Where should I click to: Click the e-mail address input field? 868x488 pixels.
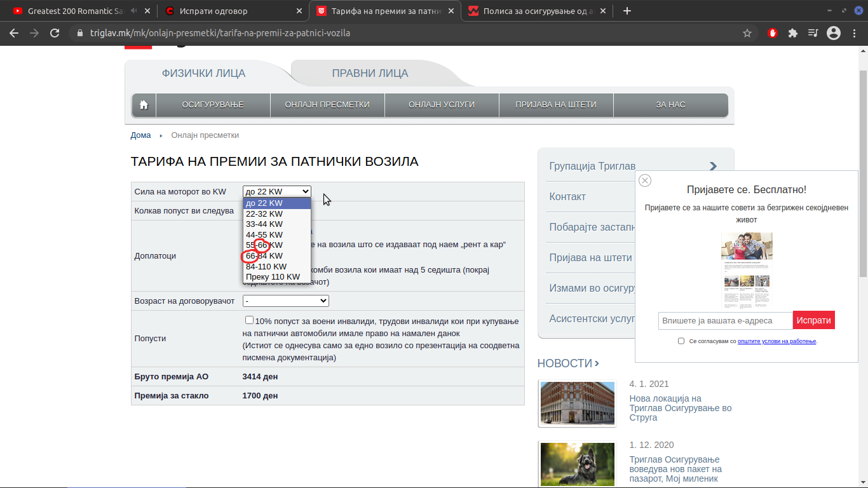pyautogui.click(x=726, y=321)
